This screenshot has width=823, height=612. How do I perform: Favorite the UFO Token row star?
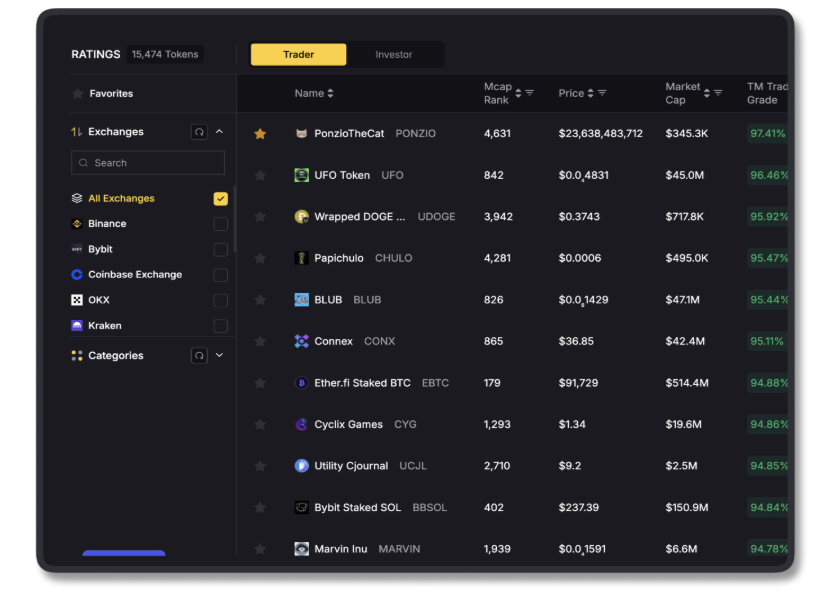[x=260, y=175]
